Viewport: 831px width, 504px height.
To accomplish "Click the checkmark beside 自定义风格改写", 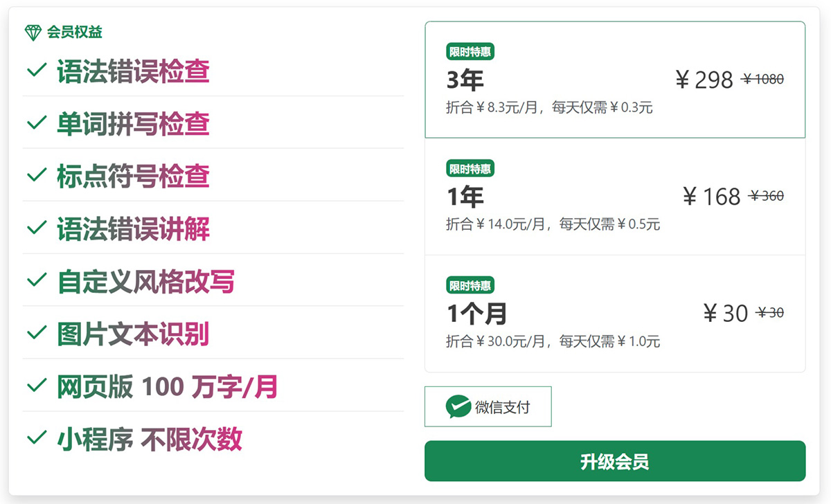I will coord(36,282).
